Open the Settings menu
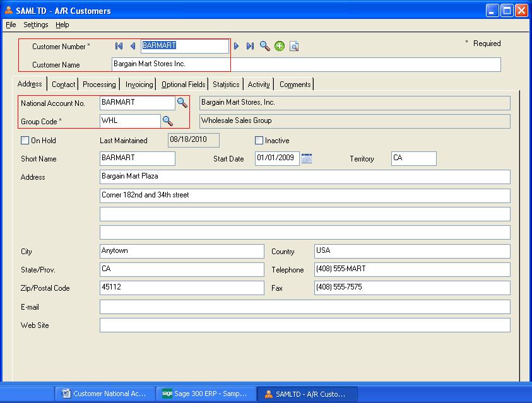 pos(35,25)
